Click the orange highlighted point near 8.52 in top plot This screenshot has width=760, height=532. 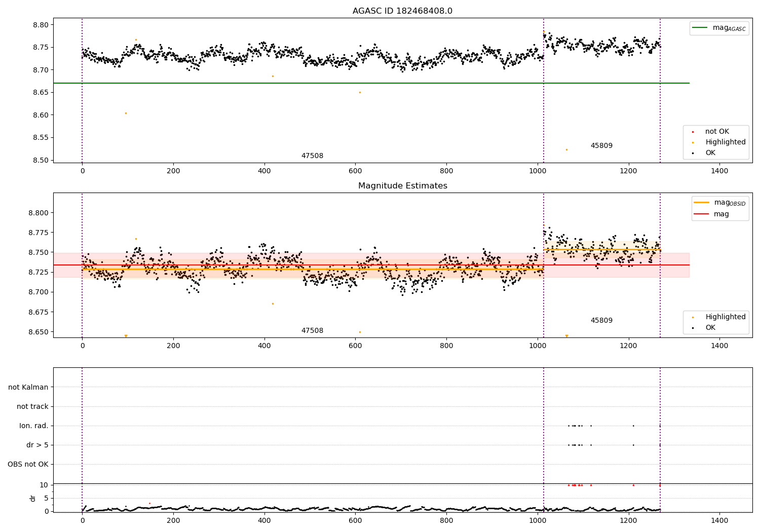point(566,149)
